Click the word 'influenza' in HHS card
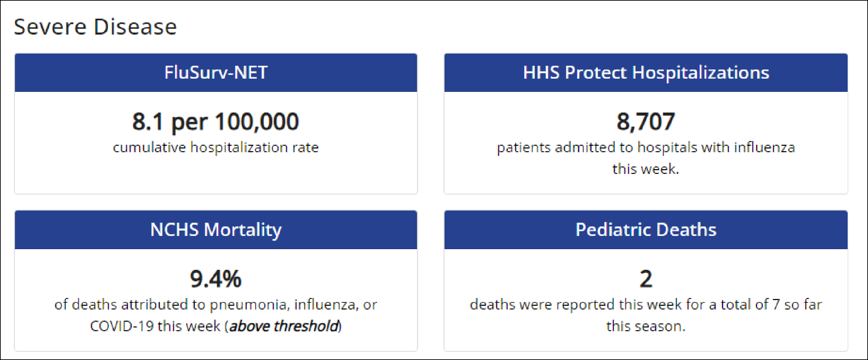The height and width of the screenshot is (360, 868). [765, 147]
